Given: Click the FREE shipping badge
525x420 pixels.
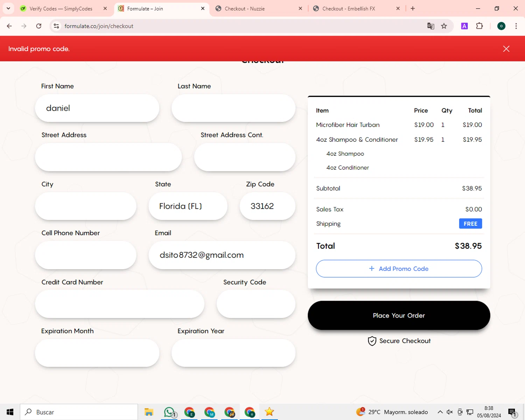Looking at the screenshot, I should point(470,224).
